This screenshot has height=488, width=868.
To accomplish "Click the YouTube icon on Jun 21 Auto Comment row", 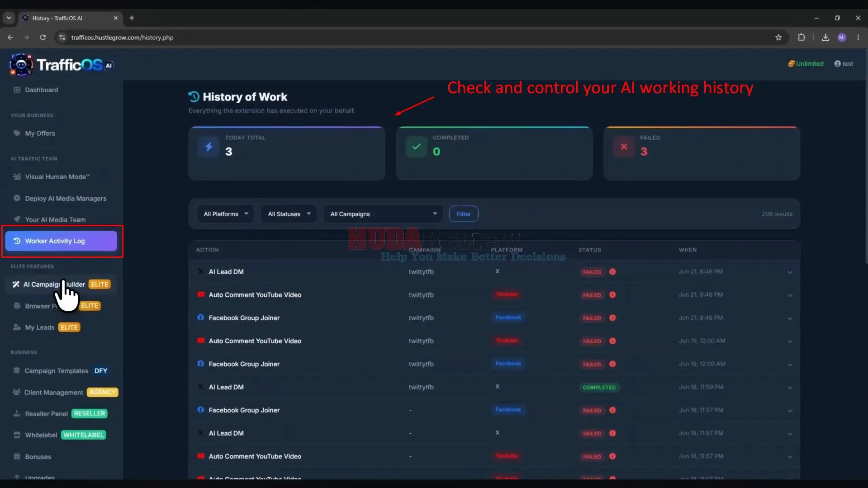I will [201, 294].
